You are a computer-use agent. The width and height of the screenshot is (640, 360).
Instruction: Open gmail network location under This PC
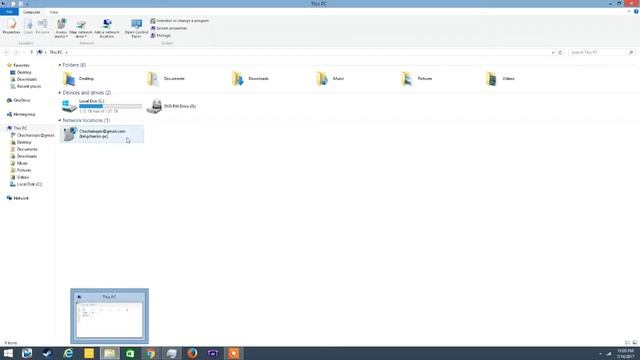pos(32,135)
